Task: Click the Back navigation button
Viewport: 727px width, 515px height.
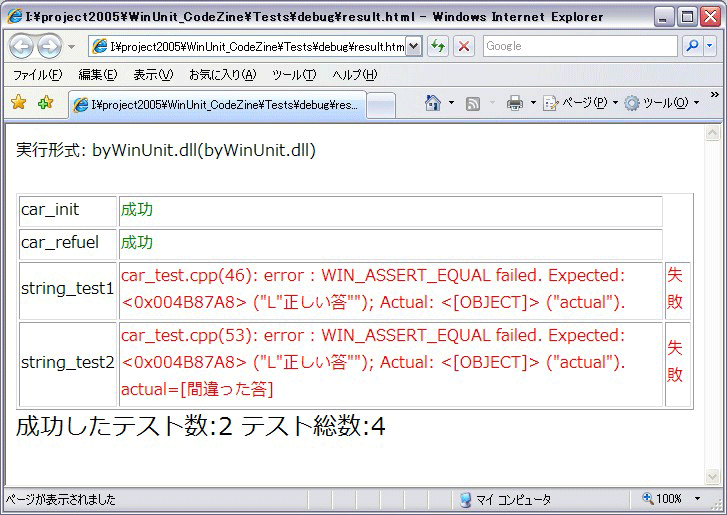Action: tap(21, 46)
